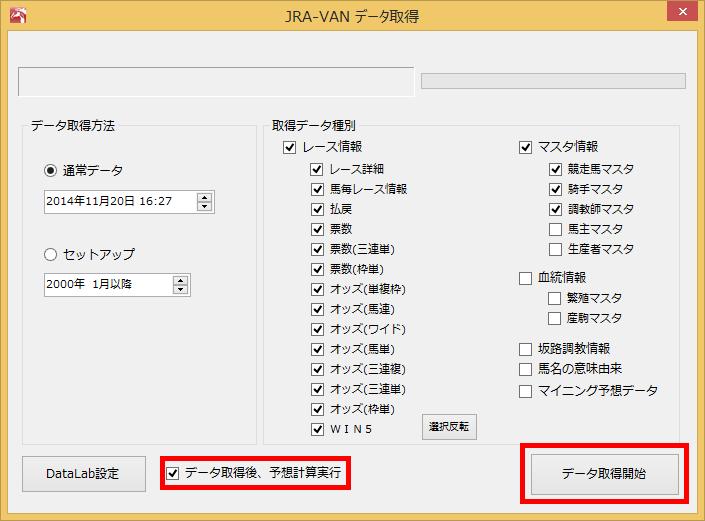This screenshot has width=705, height=521.
Task: Enable the 血統情報 checkbox
Action: (525, 278)
